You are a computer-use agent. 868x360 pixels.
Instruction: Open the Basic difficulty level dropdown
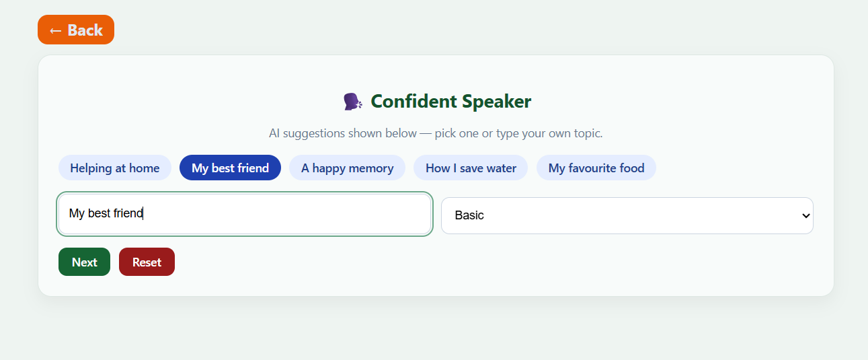627,215
